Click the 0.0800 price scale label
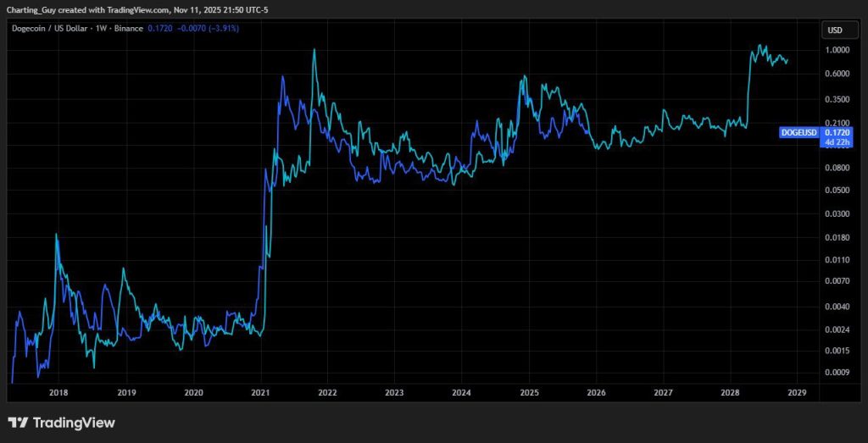The image size is (868, 443). tap(836, 168)
